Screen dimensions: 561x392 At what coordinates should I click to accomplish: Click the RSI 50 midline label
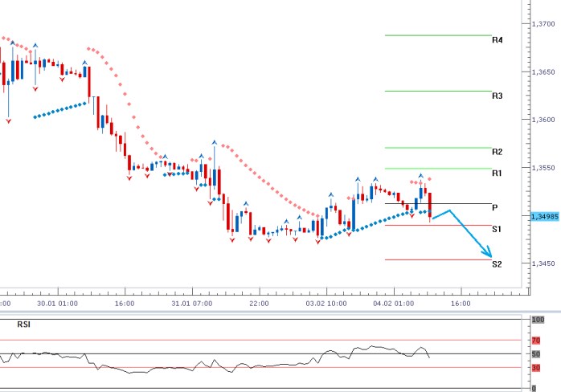pyautogui.click(x=535, y=354)
